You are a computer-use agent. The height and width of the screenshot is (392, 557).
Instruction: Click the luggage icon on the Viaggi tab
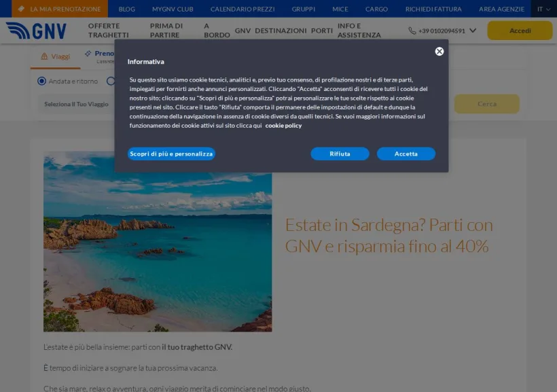pos(44,56)
